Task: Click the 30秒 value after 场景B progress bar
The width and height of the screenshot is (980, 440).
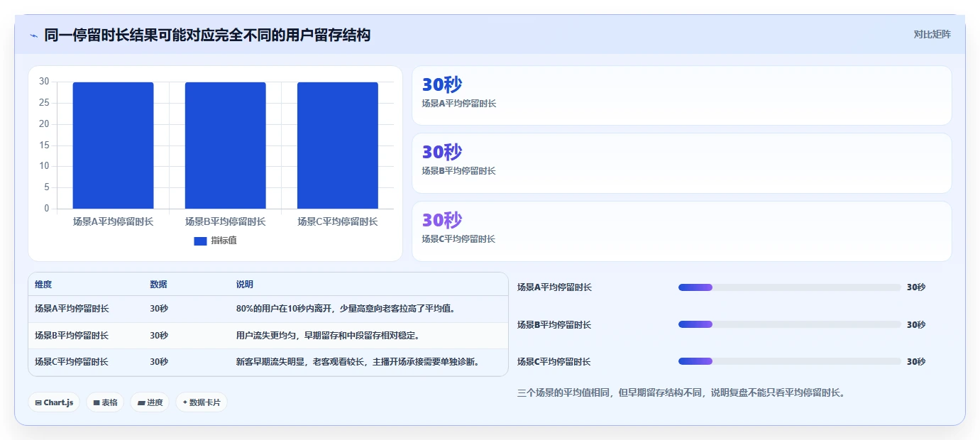Action: tap(916, 325)
